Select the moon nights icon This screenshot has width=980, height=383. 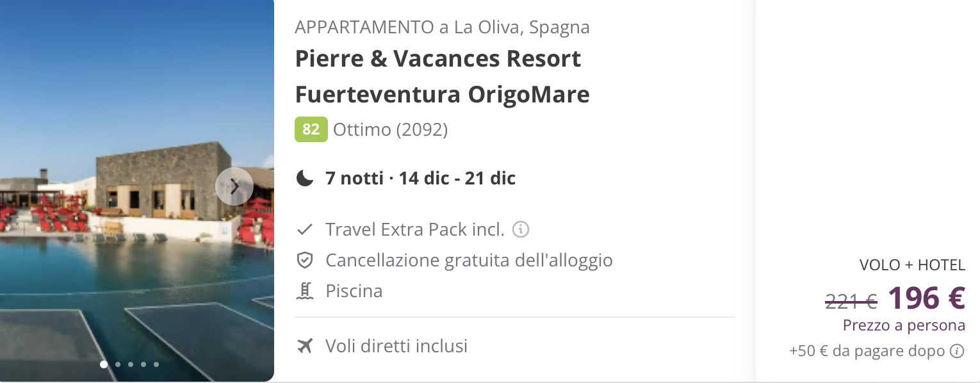click(305, 178)
